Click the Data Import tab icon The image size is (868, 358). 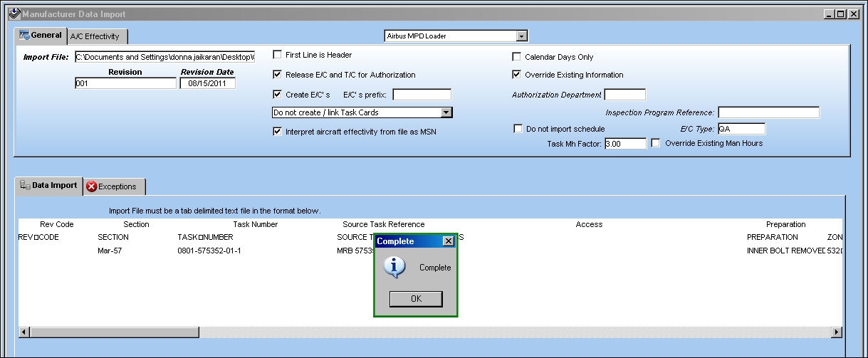pyautogui.click(x=24, y=185)
